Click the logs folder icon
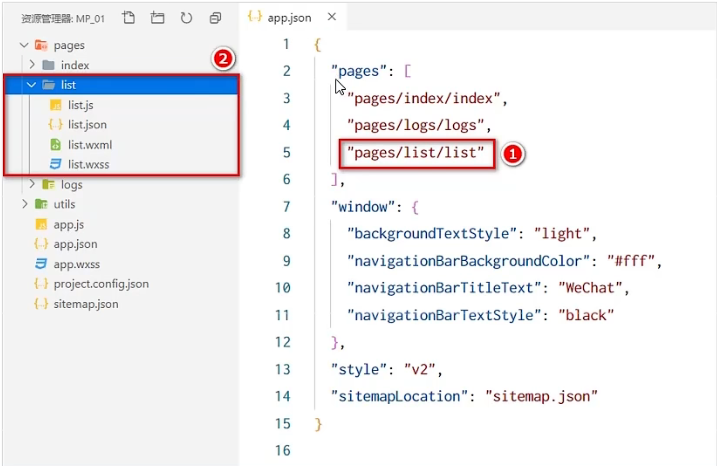717x466 pixels. [x=48, y=184]
